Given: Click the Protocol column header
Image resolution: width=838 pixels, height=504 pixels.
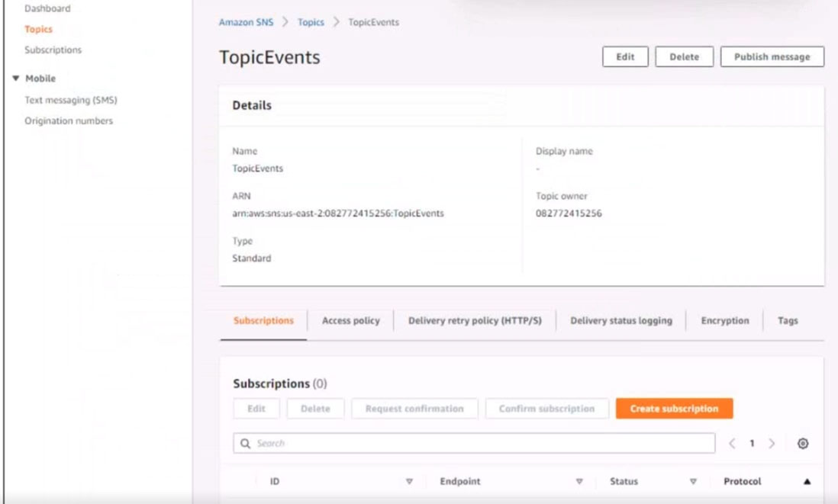Looking at the screenshot, I should click(743, 481).
